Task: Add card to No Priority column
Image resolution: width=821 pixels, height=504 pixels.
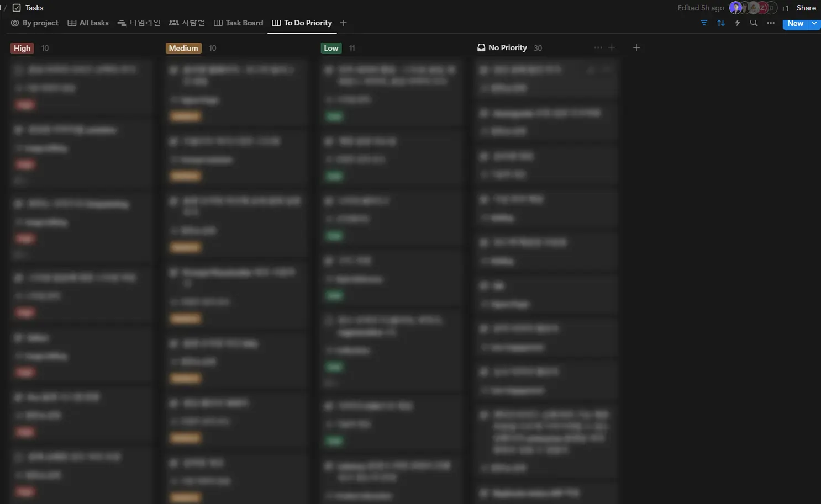Action: [612, 47]
